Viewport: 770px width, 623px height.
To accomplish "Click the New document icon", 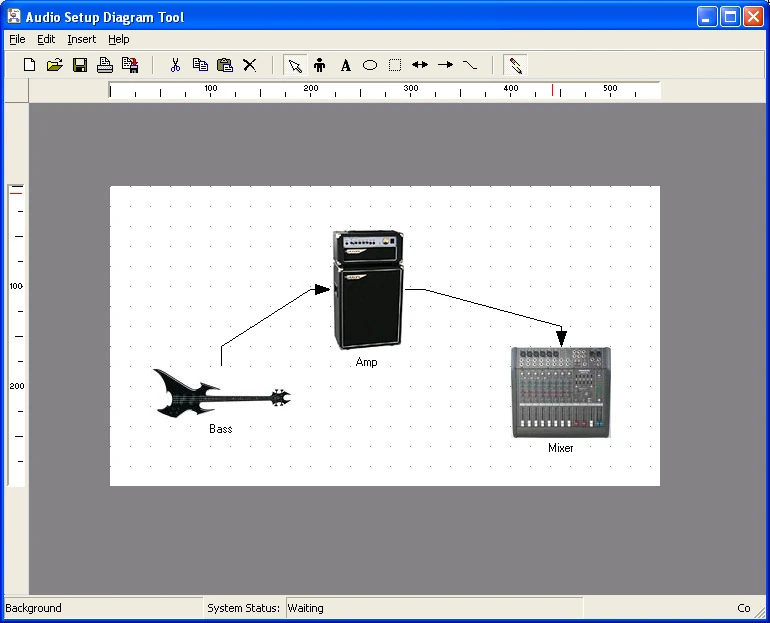I will pos(29,65).
